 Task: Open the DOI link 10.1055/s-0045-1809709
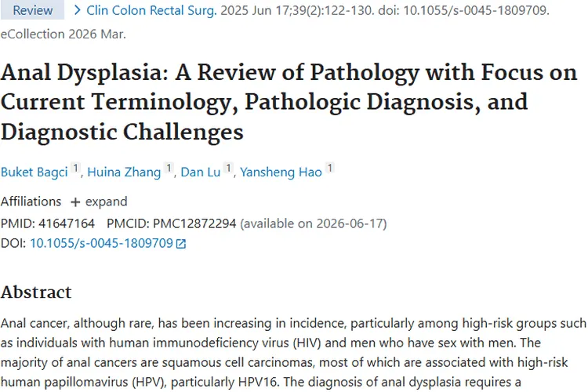click(101, 244)
